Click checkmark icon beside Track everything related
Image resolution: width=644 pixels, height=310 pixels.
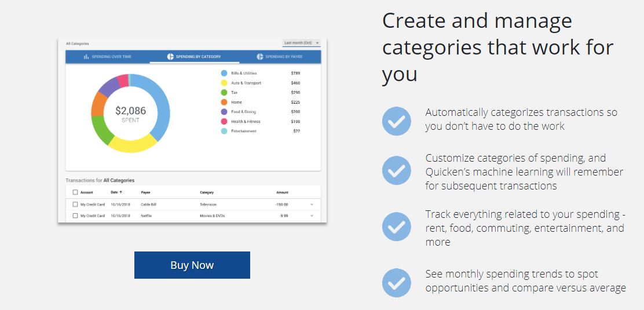[396, 227]
